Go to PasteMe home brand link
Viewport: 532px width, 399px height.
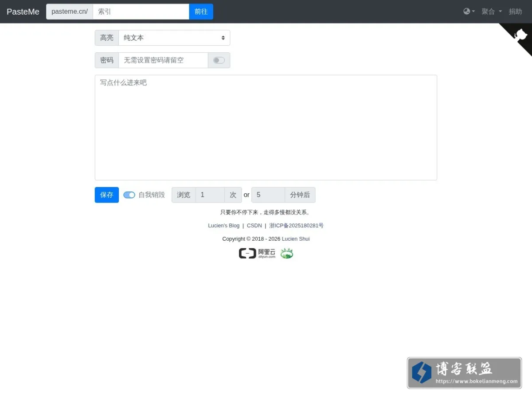[x=23, y=12]
